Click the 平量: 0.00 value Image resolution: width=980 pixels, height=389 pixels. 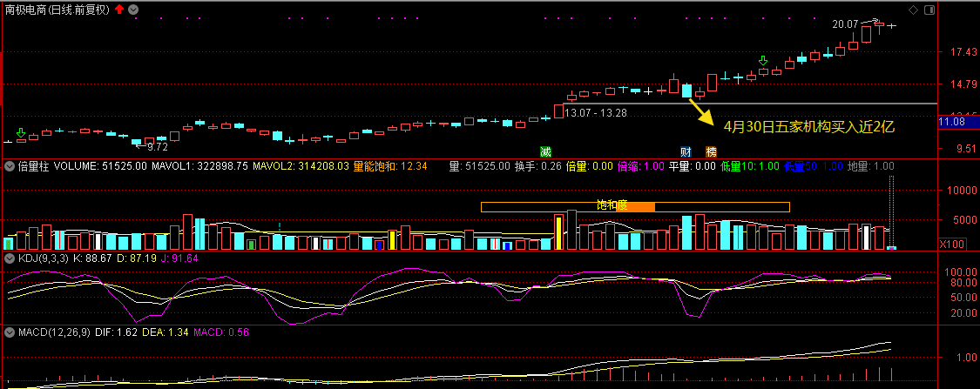692,167
